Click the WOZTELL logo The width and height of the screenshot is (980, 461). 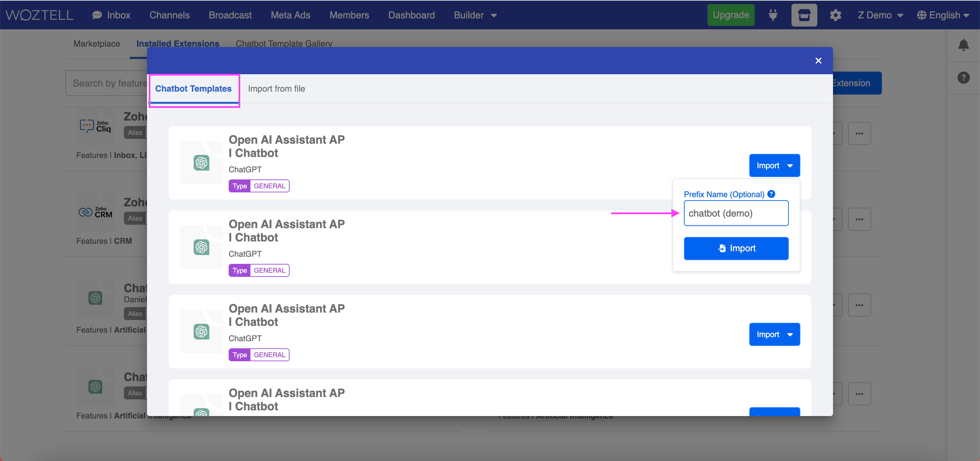[x=39, y=15]
